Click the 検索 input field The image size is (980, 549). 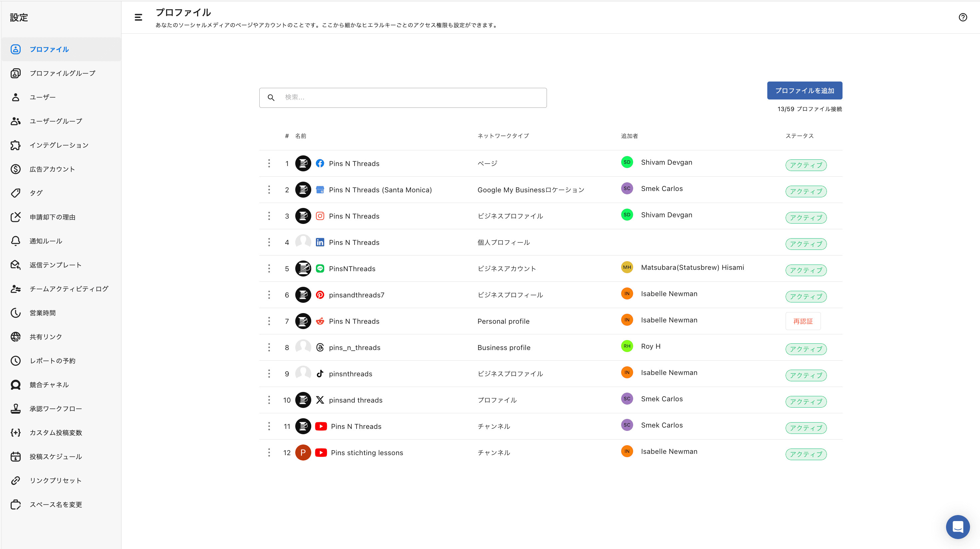point(411,98)
